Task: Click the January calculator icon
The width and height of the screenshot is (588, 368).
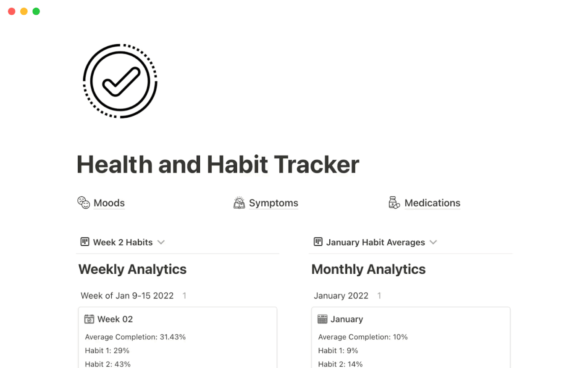Action: click(x=322, y=319)
